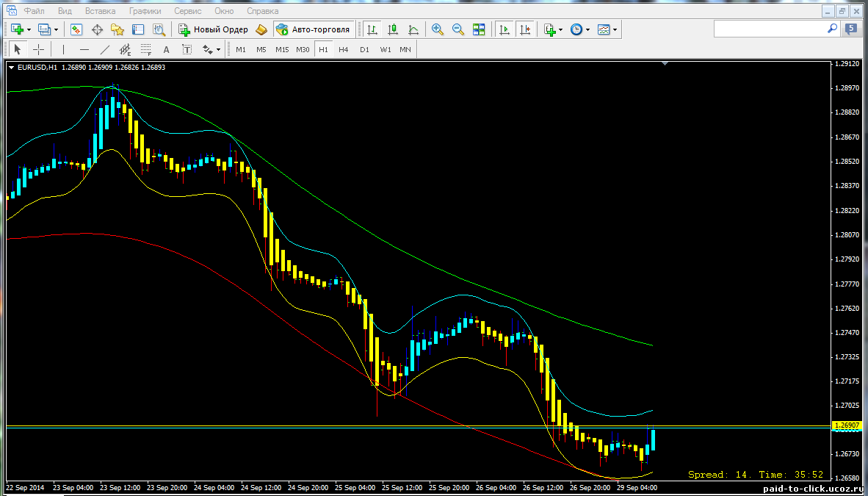The width and height of the screenshot is (868, 496).
Task: Click the application icon beside Файл
Action: [11, 10]
